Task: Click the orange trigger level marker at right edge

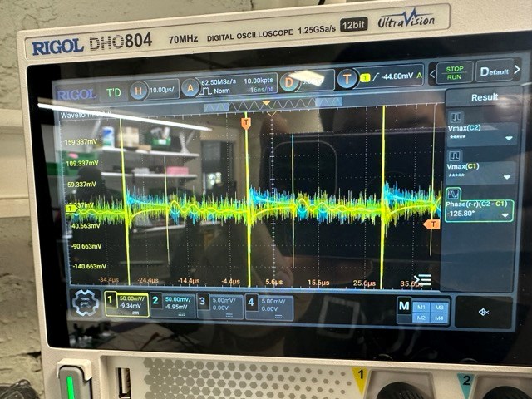Action: point(431,224)
